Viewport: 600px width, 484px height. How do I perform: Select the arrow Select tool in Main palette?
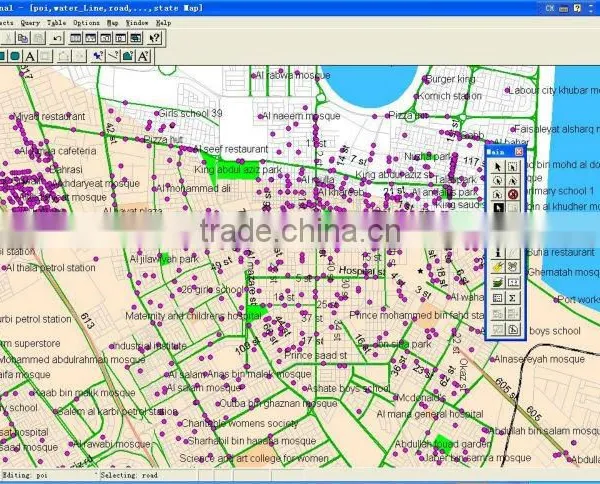[x=497, y=167]
